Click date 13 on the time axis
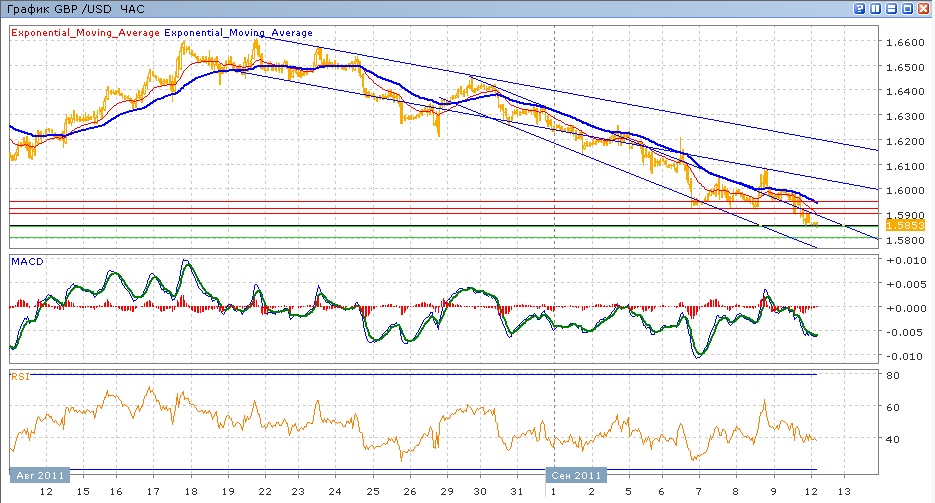The height and width of the screenshot is (503, 935). click(843, 492)
